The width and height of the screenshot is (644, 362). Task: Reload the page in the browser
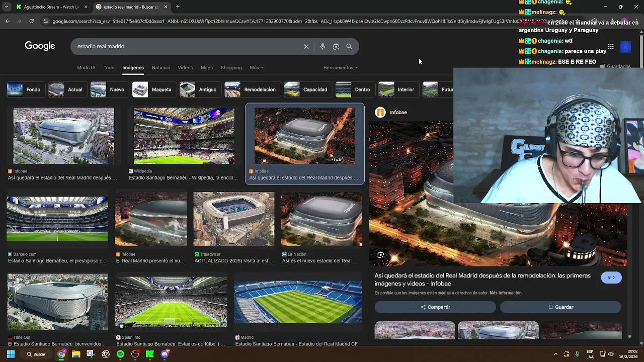point(31,21)
